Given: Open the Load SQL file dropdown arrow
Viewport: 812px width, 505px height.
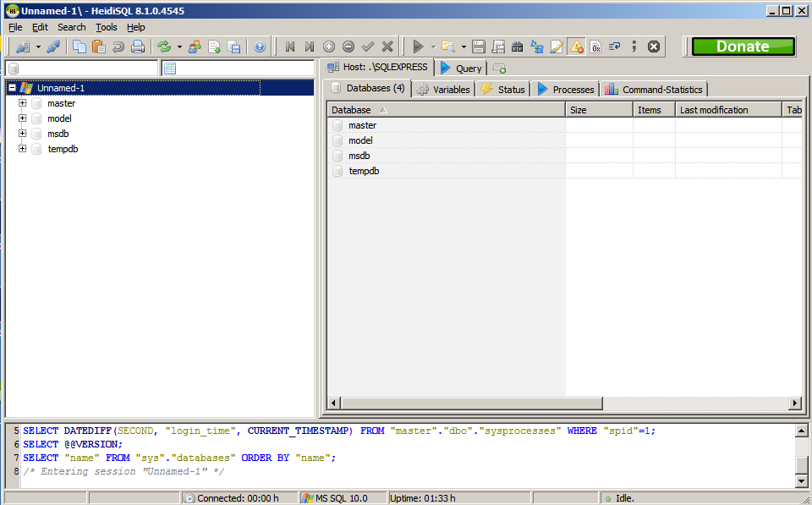Looking at the screenshot, I should pos(464,47).
